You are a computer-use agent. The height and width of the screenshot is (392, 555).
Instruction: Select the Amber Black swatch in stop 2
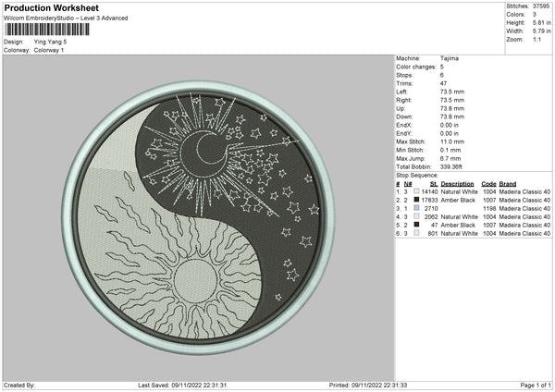point(417,200)
